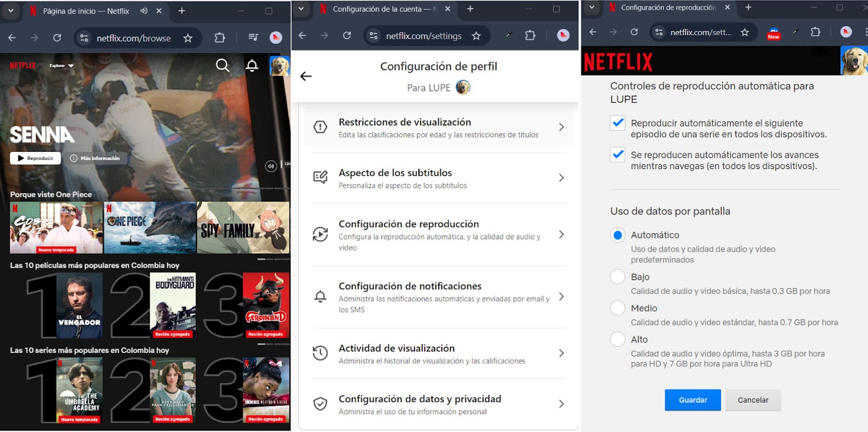
Task: Click the Actividad de visualización history icon
Action: (x=321, y=353)
